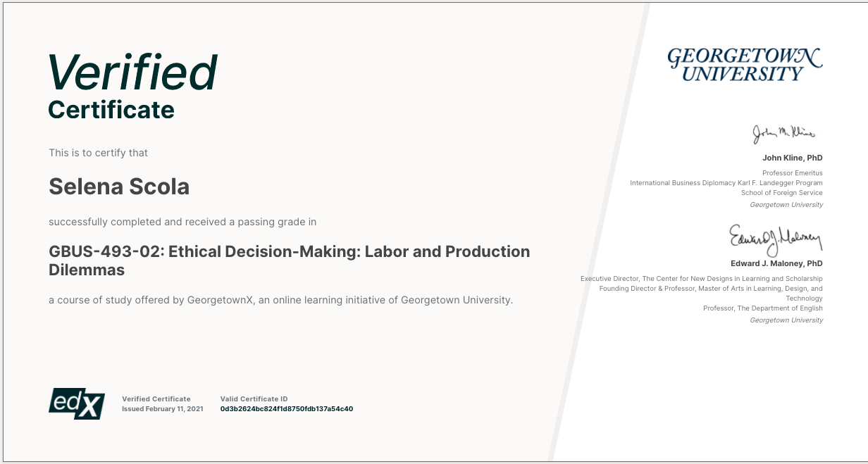Click the edX logo
Viewport: 868px width, 464px height.
pyautogui.click(x=77, y=403)
